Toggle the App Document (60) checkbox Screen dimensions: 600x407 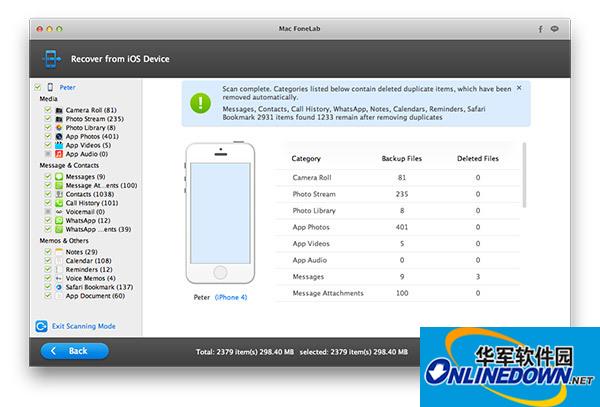pyautogui.click(x=48, y=296)
